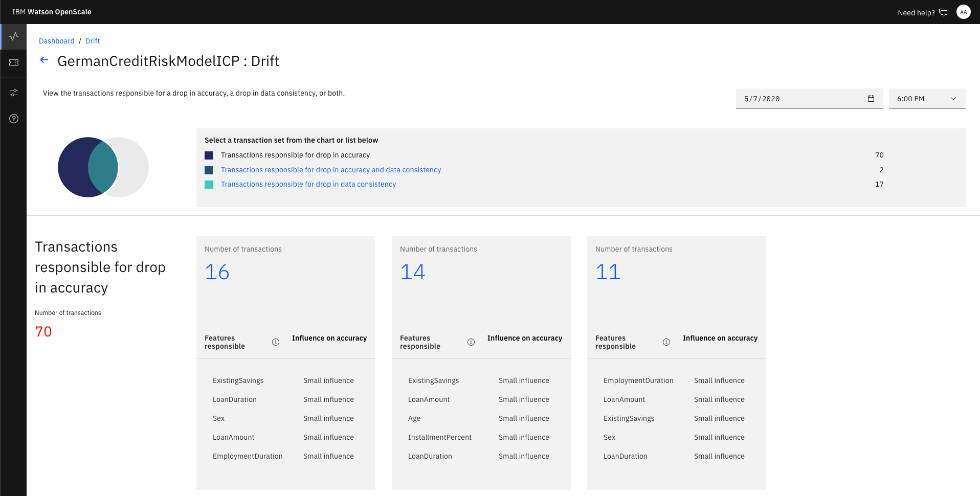980x496 pixels.
Task: Select accuracy and data consistency transactions link
Action: tap(330, 170)
